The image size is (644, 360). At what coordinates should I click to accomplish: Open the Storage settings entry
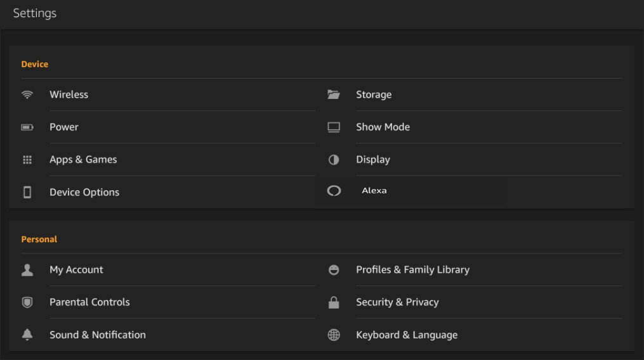pyautogui.click(x=374, y=94)
